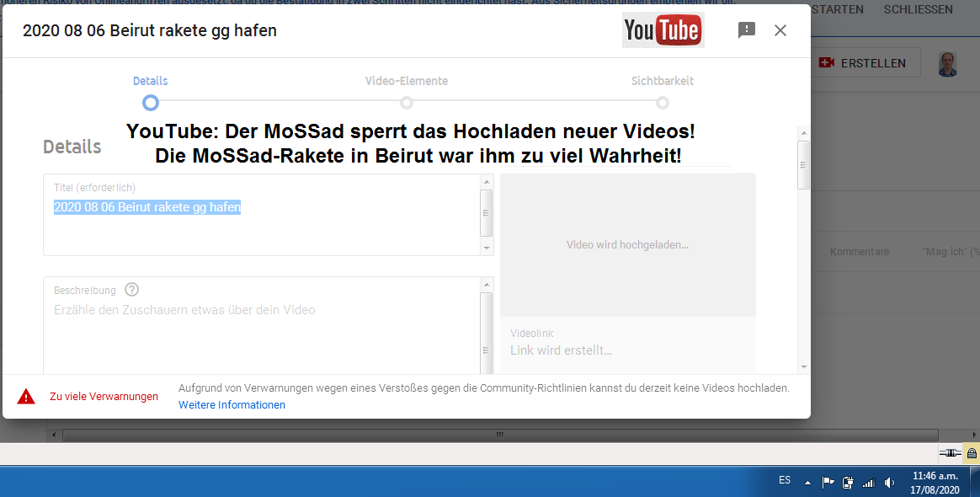Click the Action Center flag icon in the tray
980x497 pixels.
pyautogui.click(x=828, y=481)
